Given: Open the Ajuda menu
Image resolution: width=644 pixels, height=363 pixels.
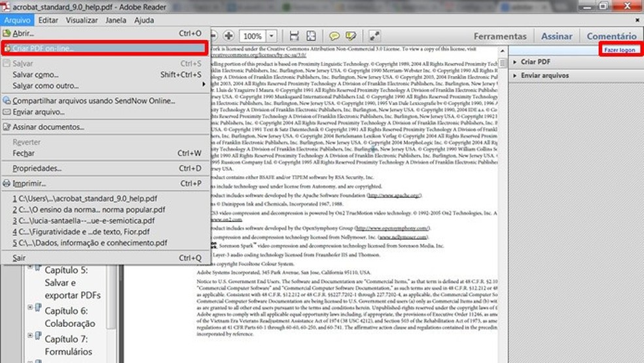Looking at the screenshot, I should pos(144,20).
